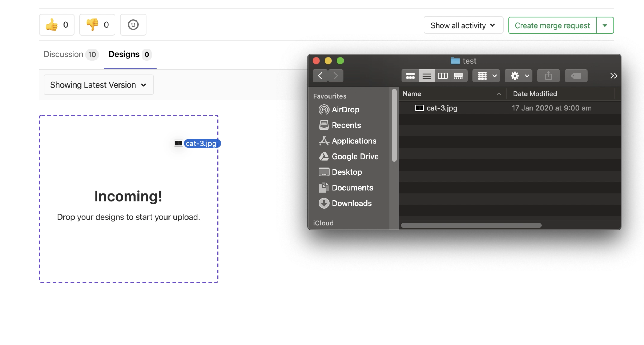Expand the merge request options arrow
644x345 pixels.
[x=605, y=25]
